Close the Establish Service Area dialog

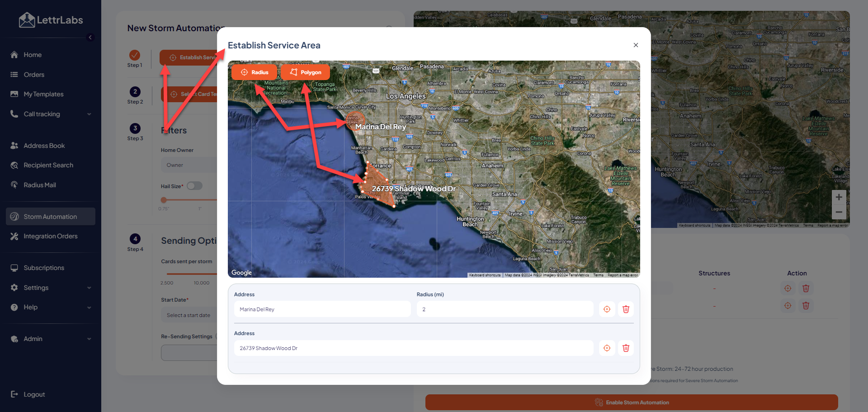636,45
